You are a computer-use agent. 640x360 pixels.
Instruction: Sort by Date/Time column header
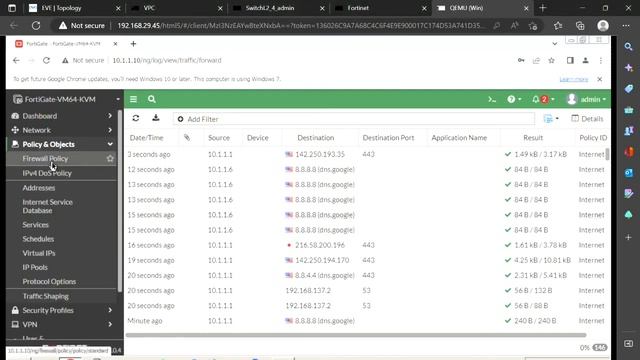tap(147, 138)
